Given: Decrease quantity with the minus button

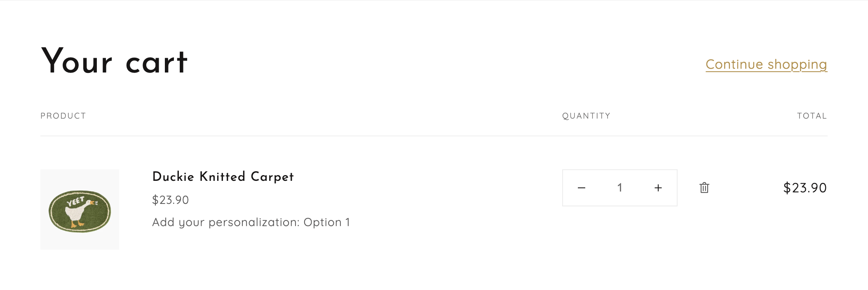Looking at the screenshot, I should click(x=582, y=188).
